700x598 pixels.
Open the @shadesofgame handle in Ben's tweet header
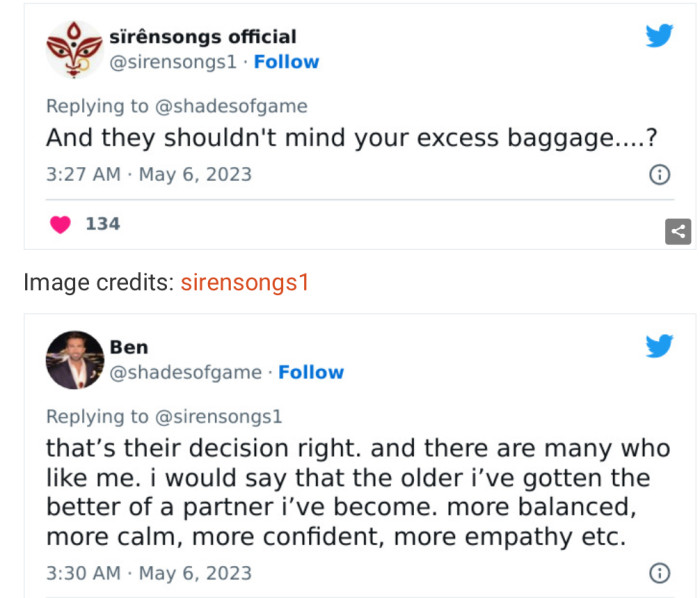click(x=188, y=373)
